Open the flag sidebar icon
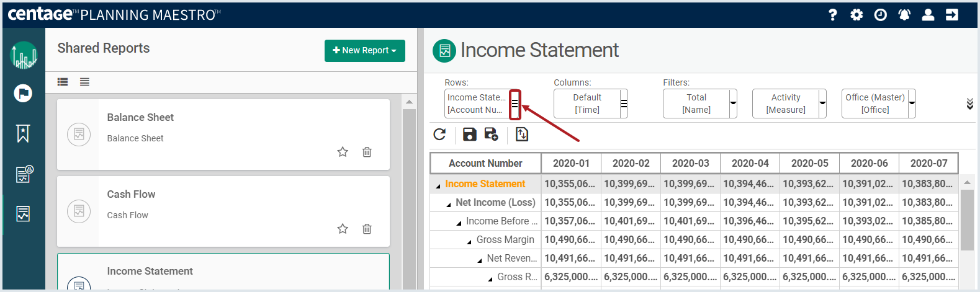 click(23, 94)
